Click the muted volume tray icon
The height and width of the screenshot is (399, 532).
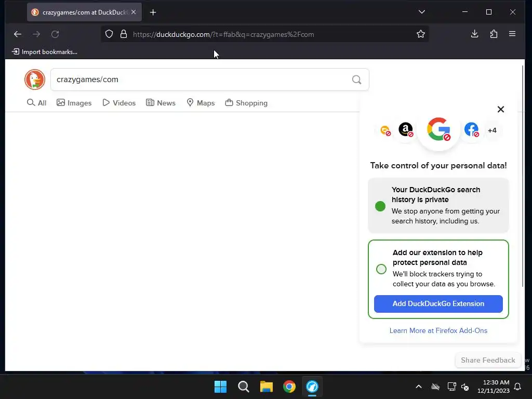(x=465, y=387)
